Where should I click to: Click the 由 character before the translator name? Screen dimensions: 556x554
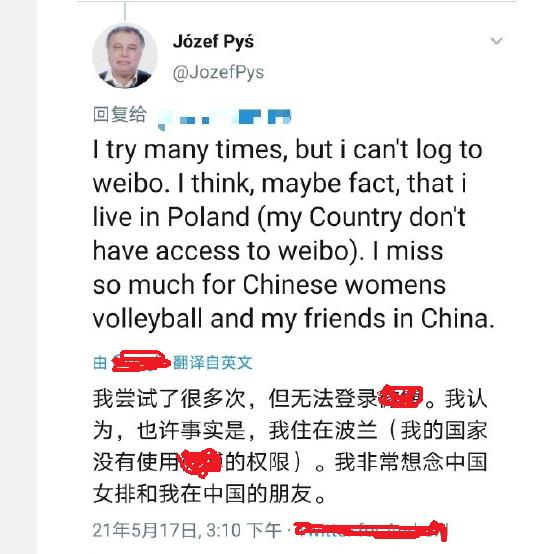pyautogui.click(x=100, y=363)
